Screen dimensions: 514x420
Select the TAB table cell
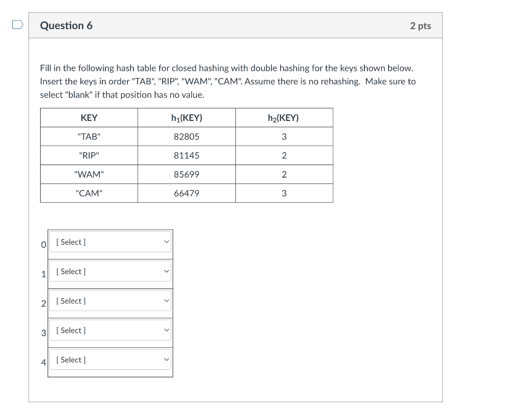[89, 136]
